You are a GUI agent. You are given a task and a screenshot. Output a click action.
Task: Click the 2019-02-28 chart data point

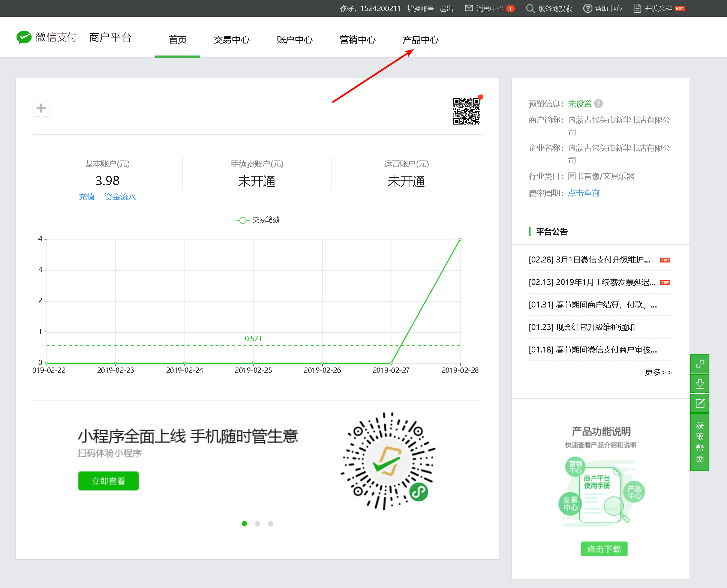pos(460,239)
